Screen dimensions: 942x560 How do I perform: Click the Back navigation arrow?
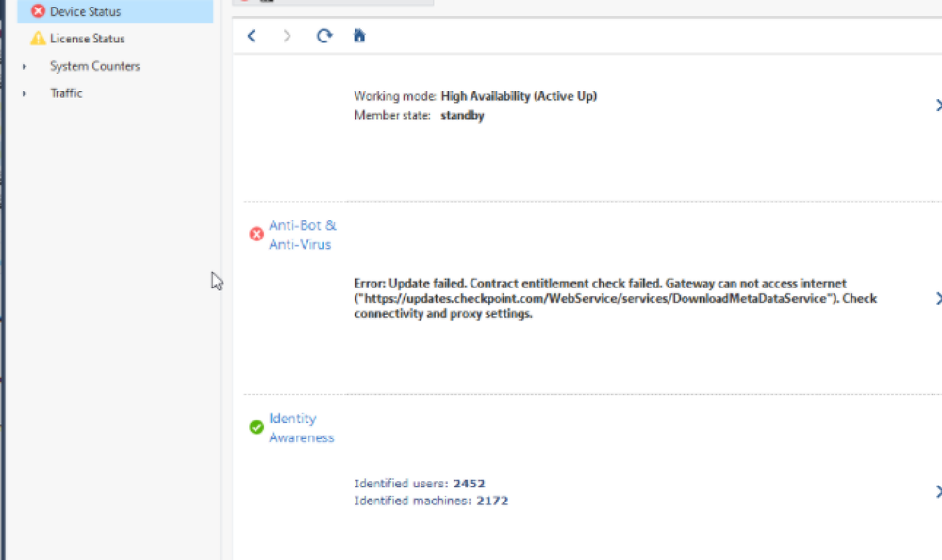tap(252, 37)
